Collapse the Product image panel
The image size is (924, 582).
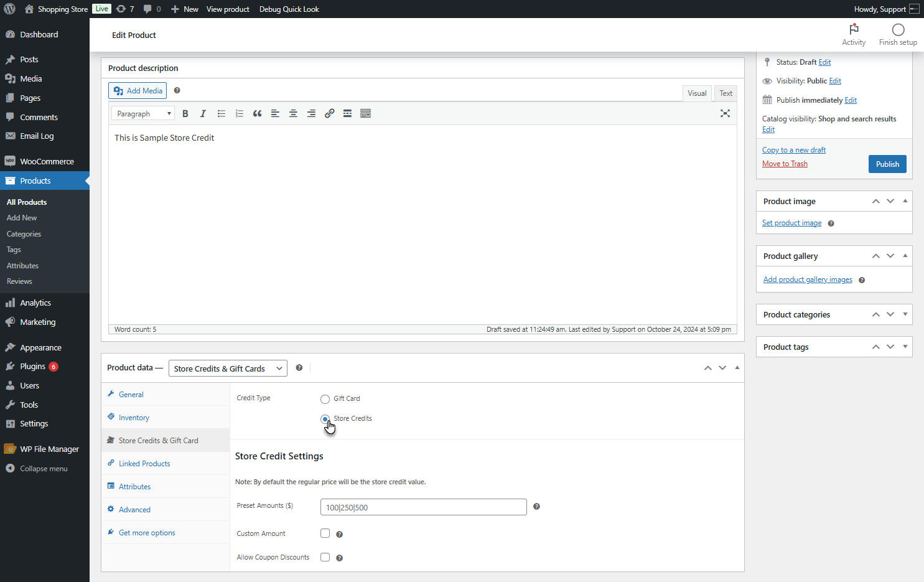coord(905,201)
